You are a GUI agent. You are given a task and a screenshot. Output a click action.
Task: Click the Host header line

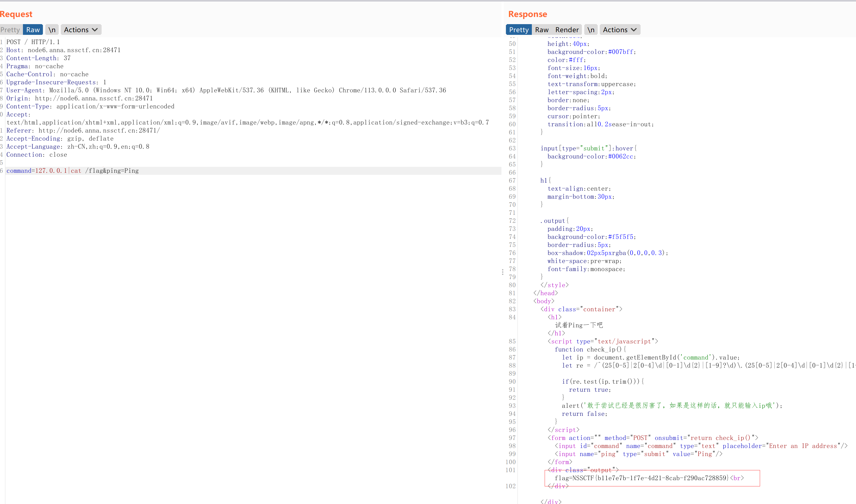point(63,50)
